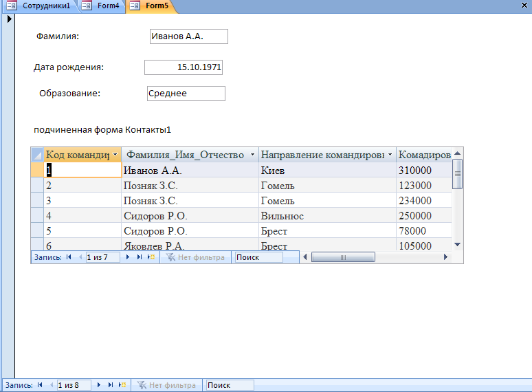
Task: Go to next record in main form navigator
Action: 99,385
